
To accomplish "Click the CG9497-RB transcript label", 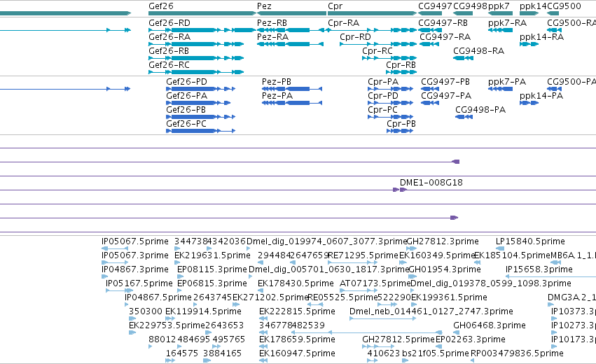I will (443, 23).
